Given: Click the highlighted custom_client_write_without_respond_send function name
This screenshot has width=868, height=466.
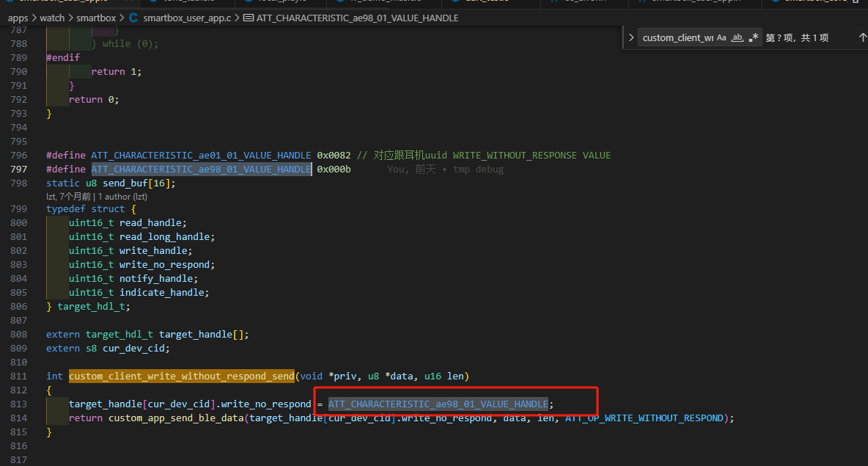Looking at the screenshot, I should pos(182,376).
